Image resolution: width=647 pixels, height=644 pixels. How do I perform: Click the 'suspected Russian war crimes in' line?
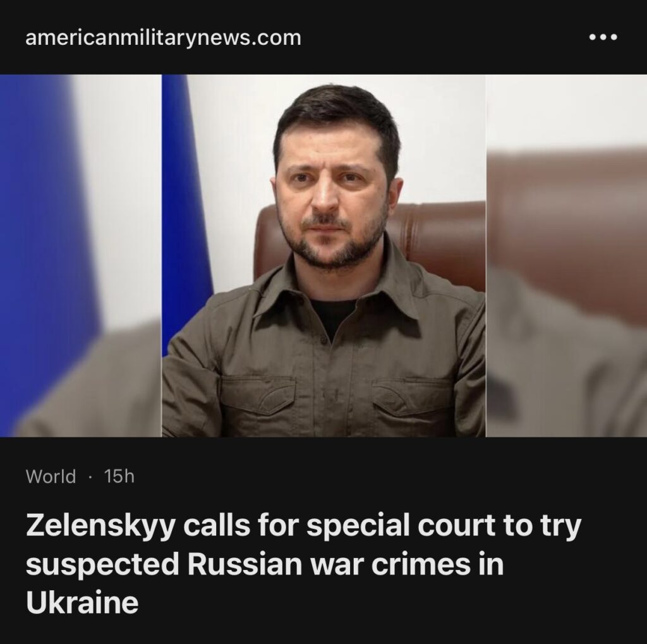pyautogui.click(x=265, y=564)
